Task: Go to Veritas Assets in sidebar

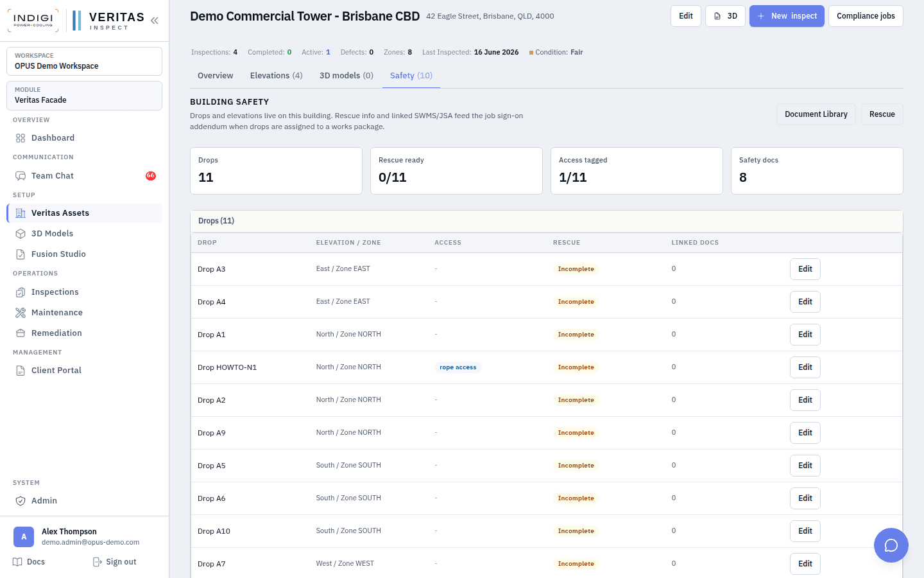Action: pos(84,213)
